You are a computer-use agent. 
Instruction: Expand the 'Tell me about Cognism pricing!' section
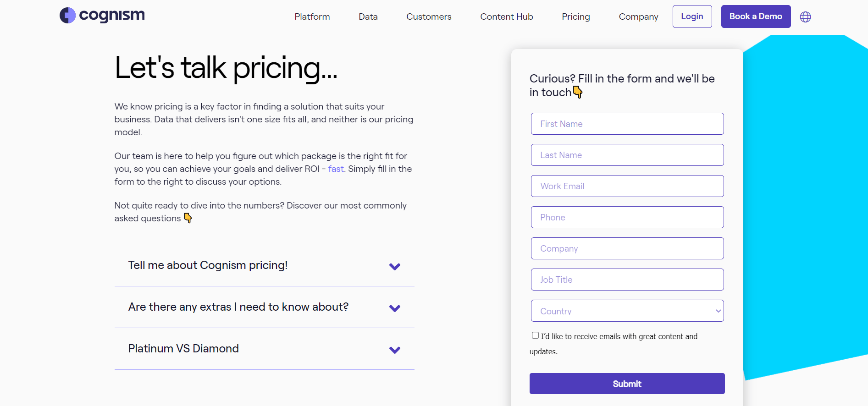(208, 265)
